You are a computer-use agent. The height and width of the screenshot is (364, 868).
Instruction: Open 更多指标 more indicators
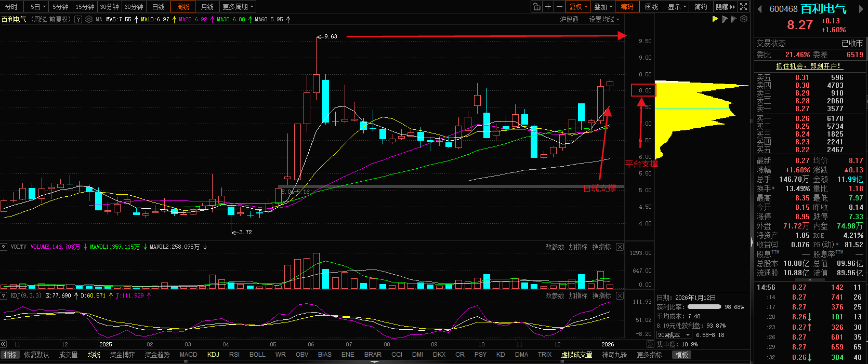(x=649, y=355)
